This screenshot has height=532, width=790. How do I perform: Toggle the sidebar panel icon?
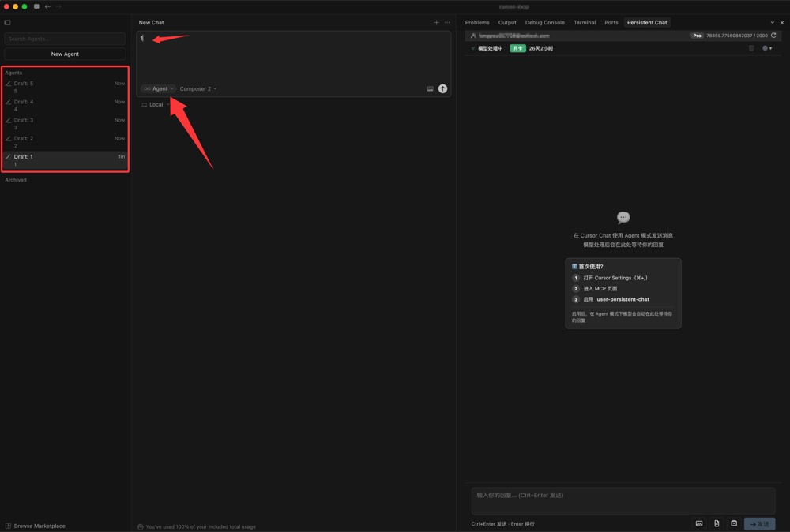8,23
